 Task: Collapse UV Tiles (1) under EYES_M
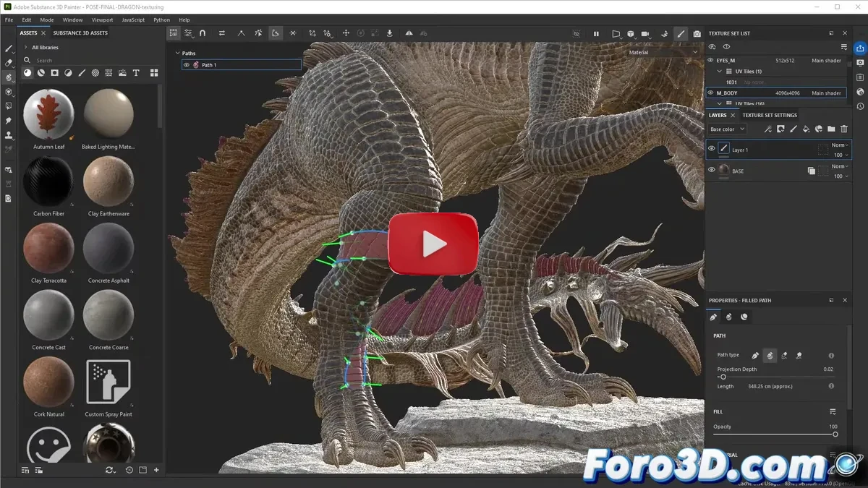pos(719,72)
